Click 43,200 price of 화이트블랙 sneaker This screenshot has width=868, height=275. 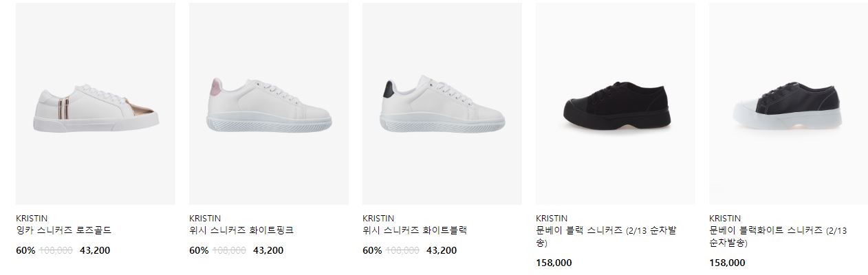(442, 250)
